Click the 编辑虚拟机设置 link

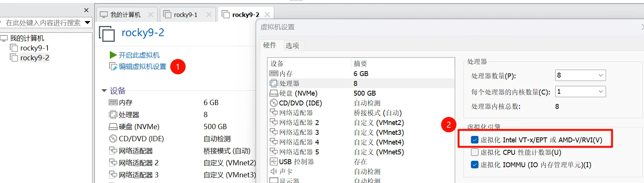coord(142,67)
